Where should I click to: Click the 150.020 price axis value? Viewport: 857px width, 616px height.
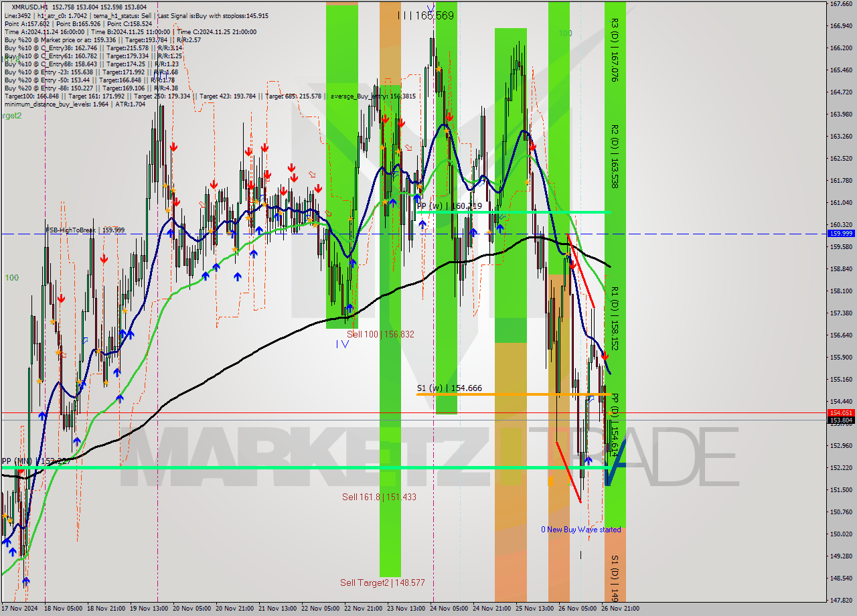841,534
